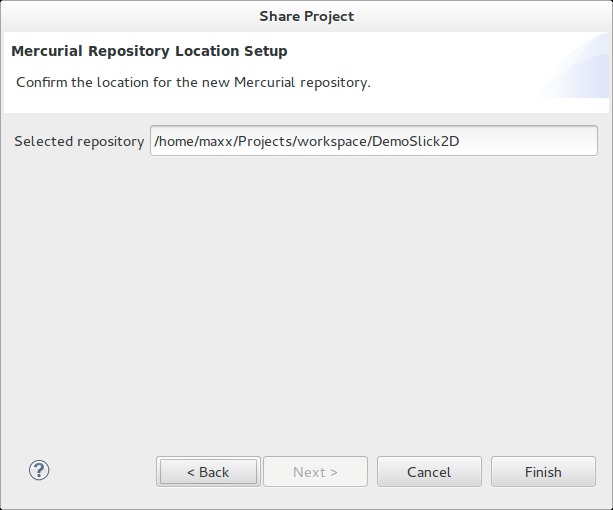
Task: Click the "Confirm the location" description text
Action: (193, 82)
